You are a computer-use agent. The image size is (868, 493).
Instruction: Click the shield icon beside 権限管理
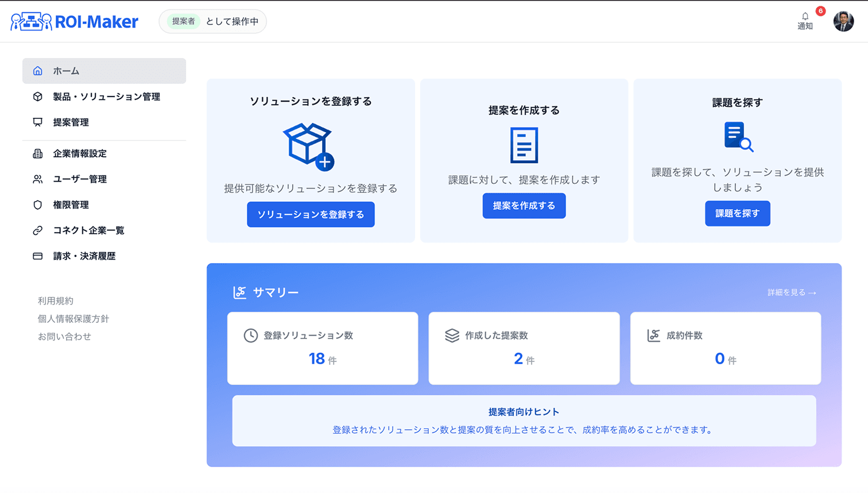(36, 204)
